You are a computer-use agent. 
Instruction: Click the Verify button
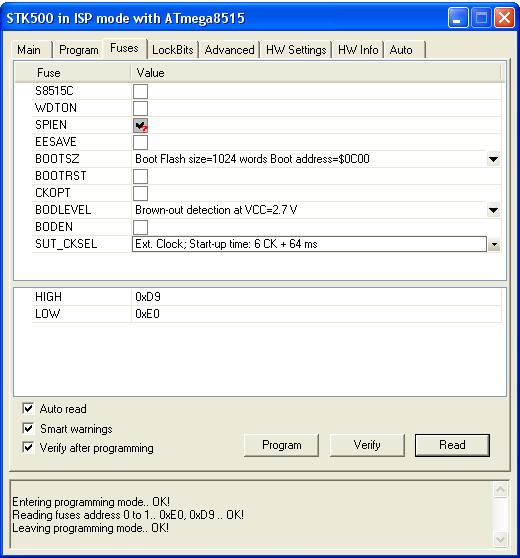coord(367,445)
